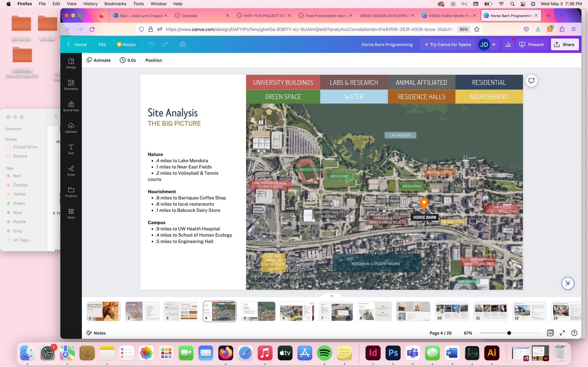Open the Bookmarks menu in menu bar

pos(115,4)
